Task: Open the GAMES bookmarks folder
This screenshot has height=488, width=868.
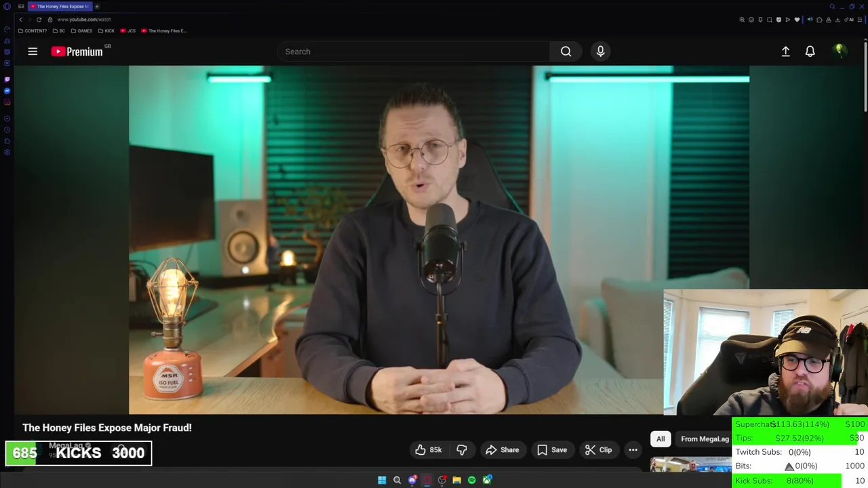Action: click(x=81, y=30)
